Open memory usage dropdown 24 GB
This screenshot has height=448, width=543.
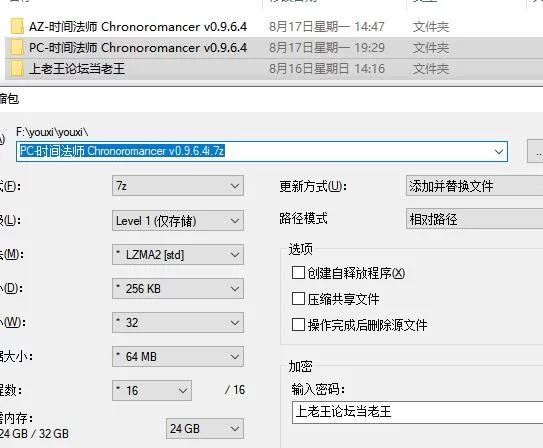click(x=205, y=429)
